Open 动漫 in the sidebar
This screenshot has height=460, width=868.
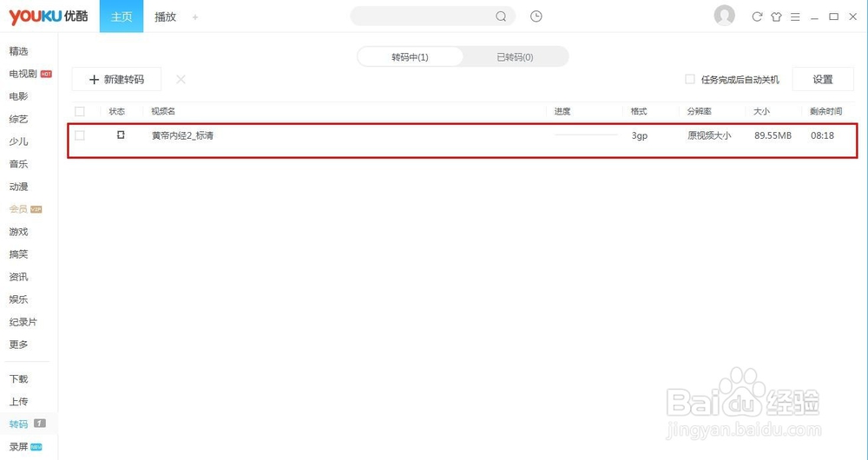(18, 187)
